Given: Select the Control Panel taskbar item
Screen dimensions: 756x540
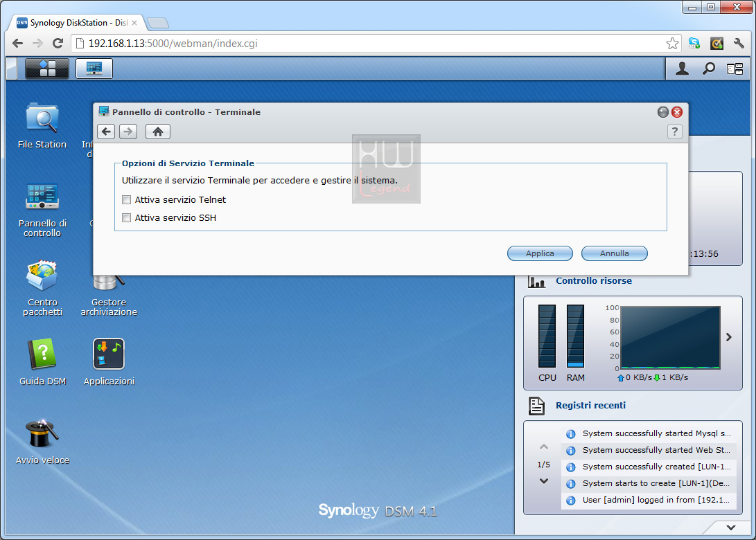Looking at the screenshot, I should coord(94,69).
